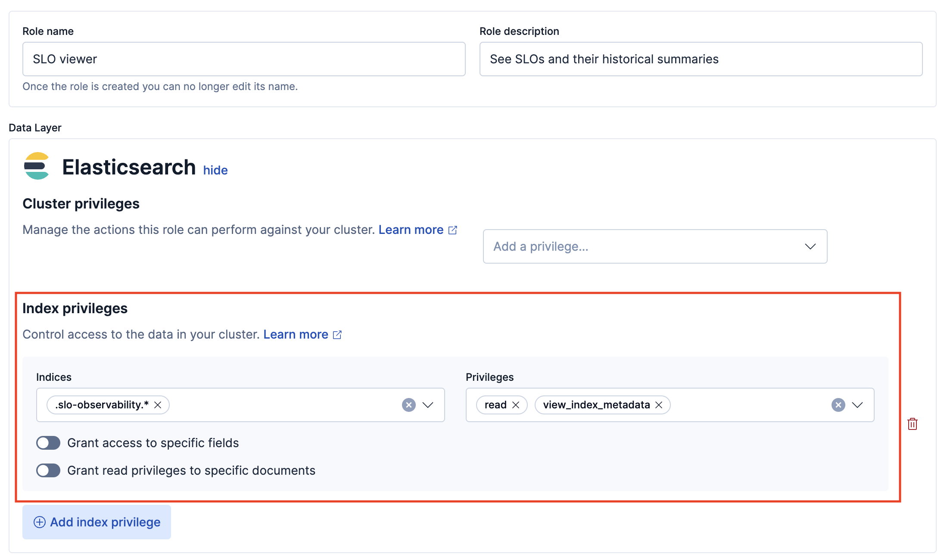This screenshot has width=947, height=560.
Task: Click the Index privileges heading
Action: (75, 308)
